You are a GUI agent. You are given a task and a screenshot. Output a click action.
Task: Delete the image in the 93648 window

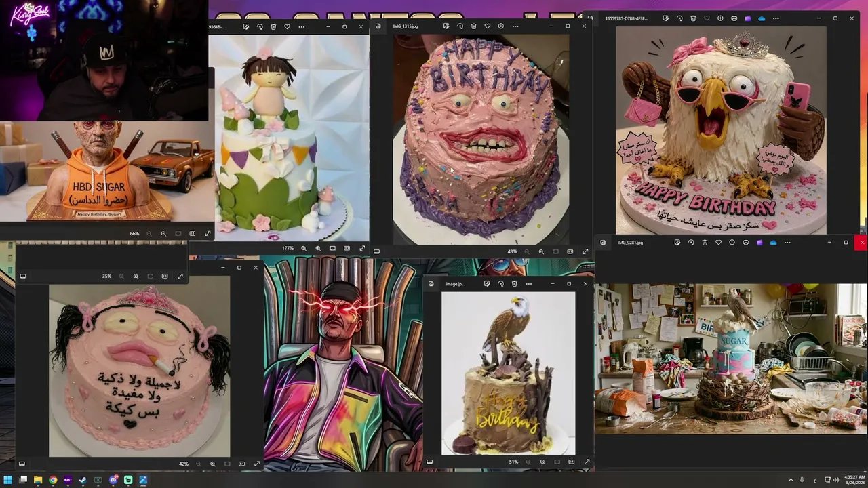click(x=273, y=27)
